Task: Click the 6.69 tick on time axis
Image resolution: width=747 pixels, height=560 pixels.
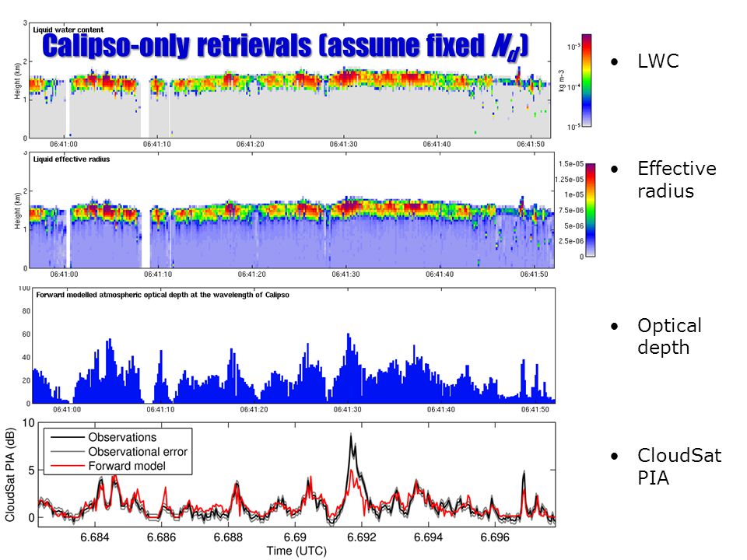Action: 295,537
